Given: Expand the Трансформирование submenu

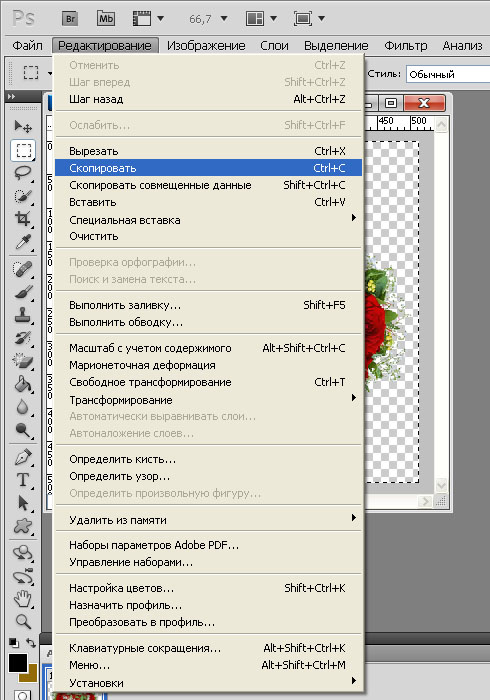Looking at the screenshot, I should pyautogui.click(x=208, y=399).
